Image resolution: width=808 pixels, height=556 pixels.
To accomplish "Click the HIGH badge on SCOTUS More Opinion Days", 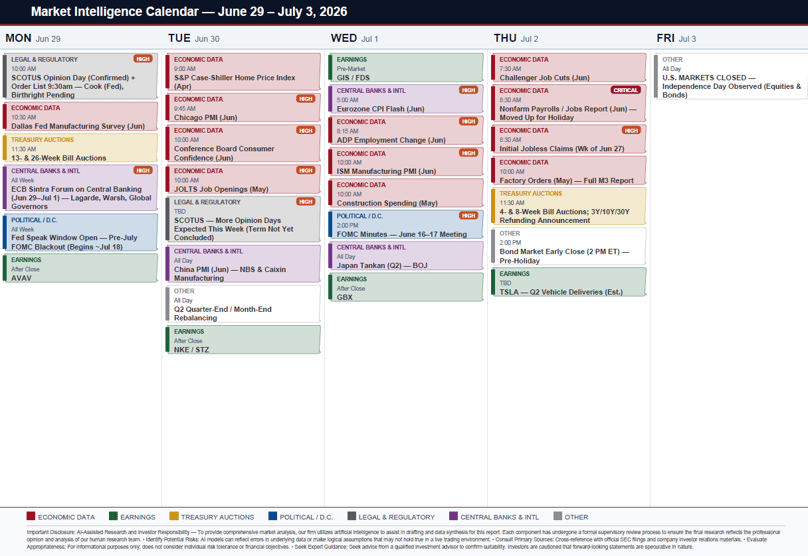I will pyautogui.click(x=306, y=201).
